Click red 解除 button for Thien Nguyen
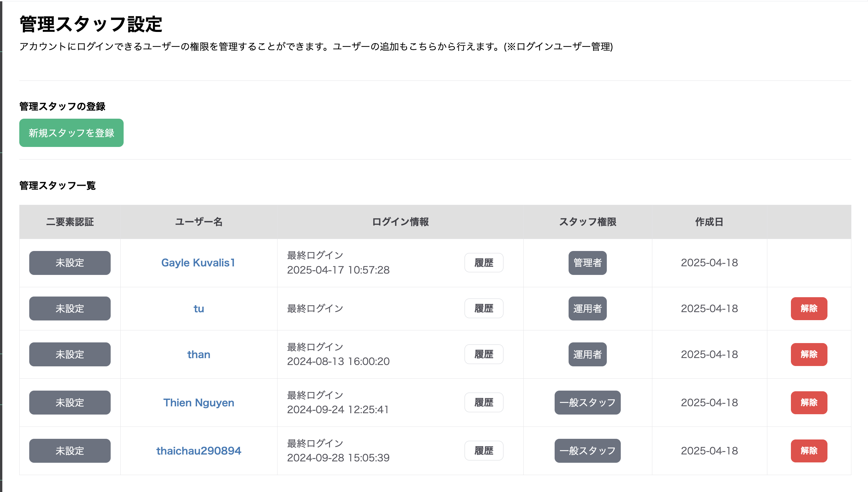868x492 pixels. (809, 403)
